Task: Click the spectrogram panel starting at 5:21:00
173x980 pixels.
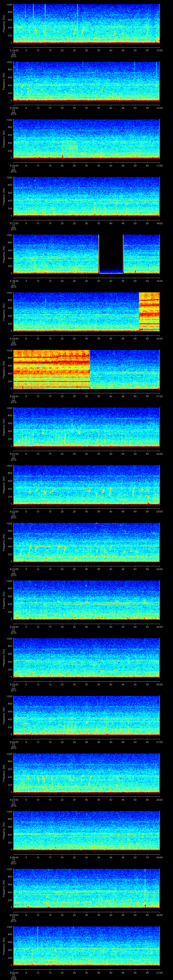Action: coord(86,427)
